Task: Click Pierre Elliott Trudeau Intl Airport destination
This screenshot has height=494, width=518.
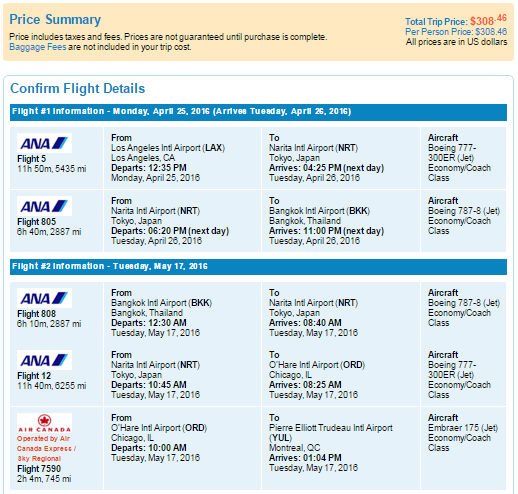Action: coord(331,432)
